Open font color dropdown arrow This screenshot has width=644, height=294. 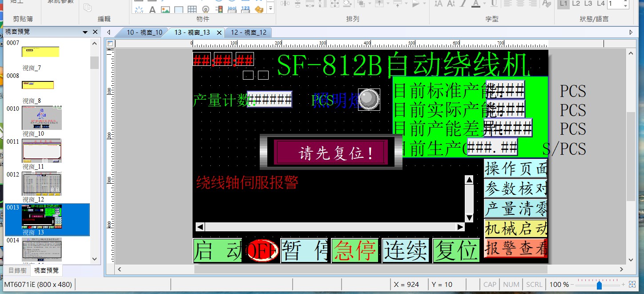484,4
